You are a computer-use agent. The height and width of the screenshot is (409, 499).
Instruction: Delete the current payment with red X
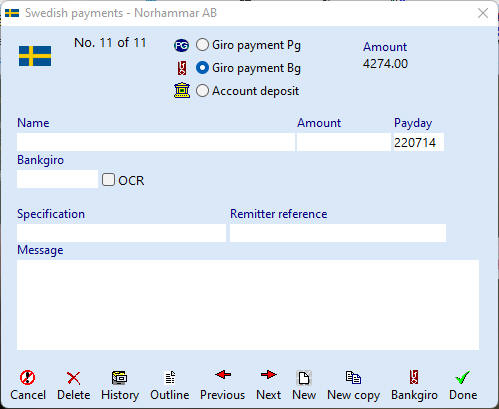pos(73,378)
